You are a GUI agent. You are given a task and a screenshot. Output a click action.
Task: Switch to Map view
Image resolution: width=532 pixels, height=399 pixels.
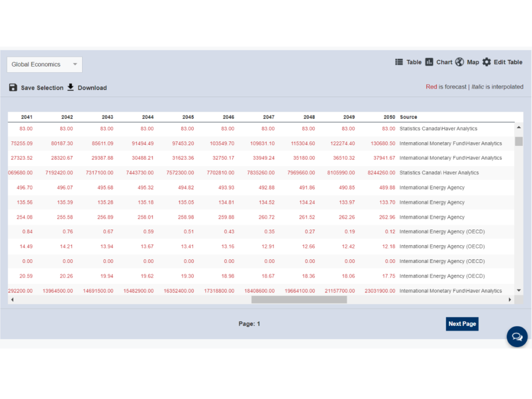pyautogui.click(x=473, y=62)
